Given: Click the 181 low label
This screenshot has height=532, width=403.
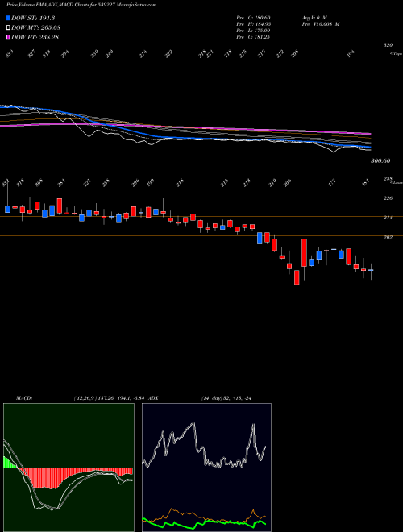Looking at the screenshot, I should pos(366,182).
